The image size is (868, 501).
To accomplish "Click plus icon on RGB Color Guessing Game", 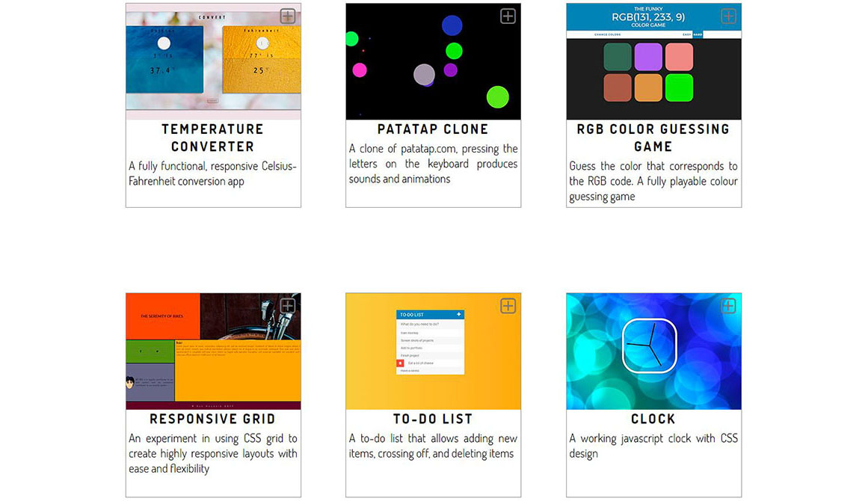I will [728, 16].
